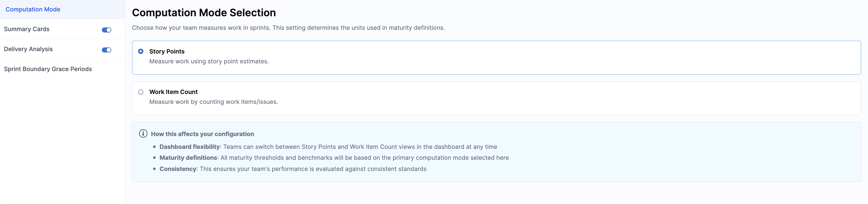Select the Work Item Count radio button
The image size is (868, 204).
pos(141,92)
